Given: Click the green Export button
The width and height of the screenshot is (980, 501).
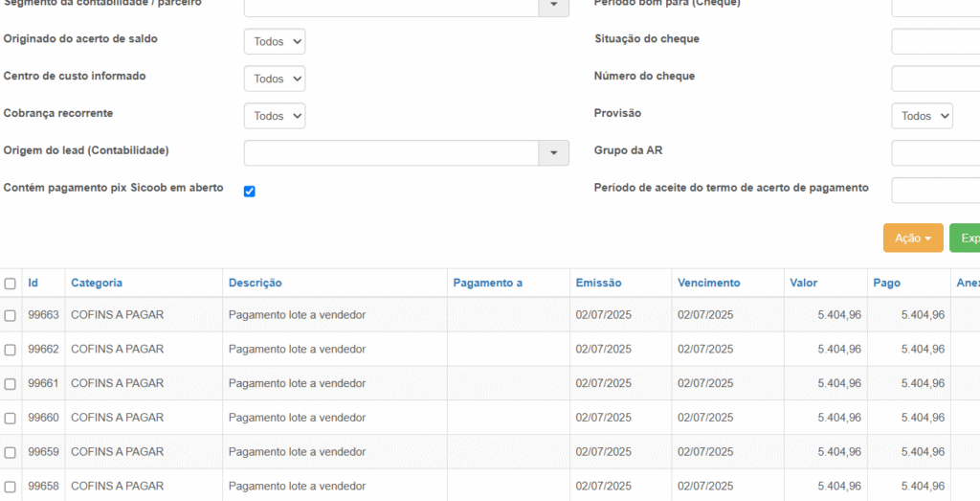Looking at the screenshot, I should pos(965,239).
